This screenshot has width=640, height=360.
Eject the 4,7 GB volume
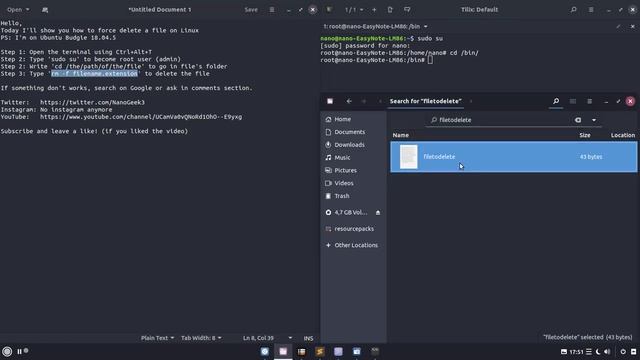coord(378,213)
